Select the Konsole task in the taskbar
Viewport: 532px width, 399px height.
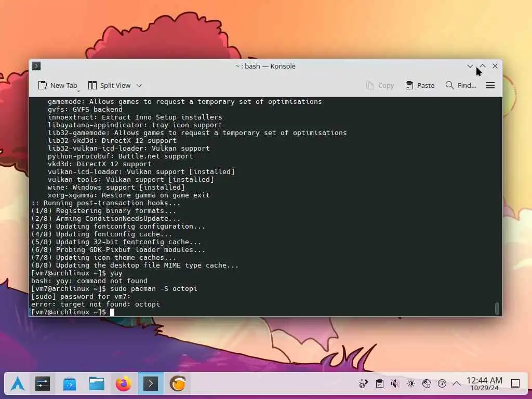[151, 384]
